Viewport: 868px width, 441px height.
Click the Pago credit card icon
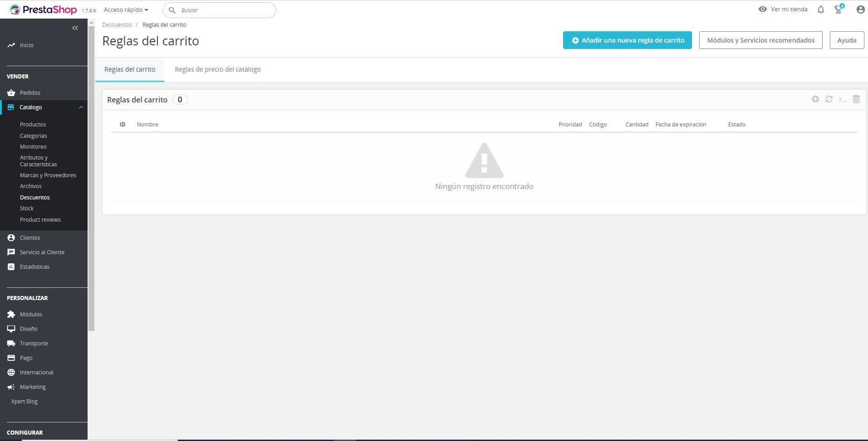11,358
